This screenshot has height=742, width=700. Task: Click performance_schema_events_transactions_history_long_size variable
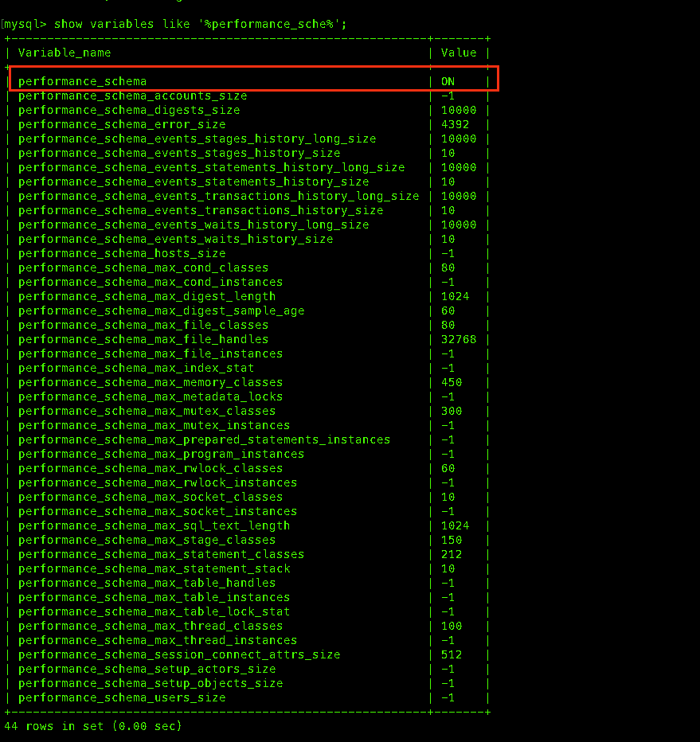[218, 196]
